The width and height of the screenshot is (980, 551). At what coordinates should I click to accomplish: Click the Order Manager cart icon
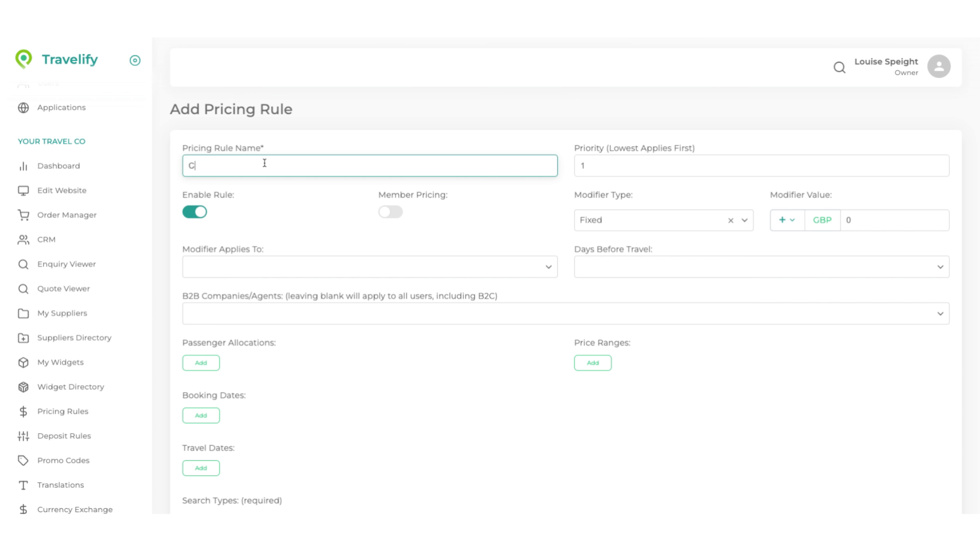(x=23, y=215)
